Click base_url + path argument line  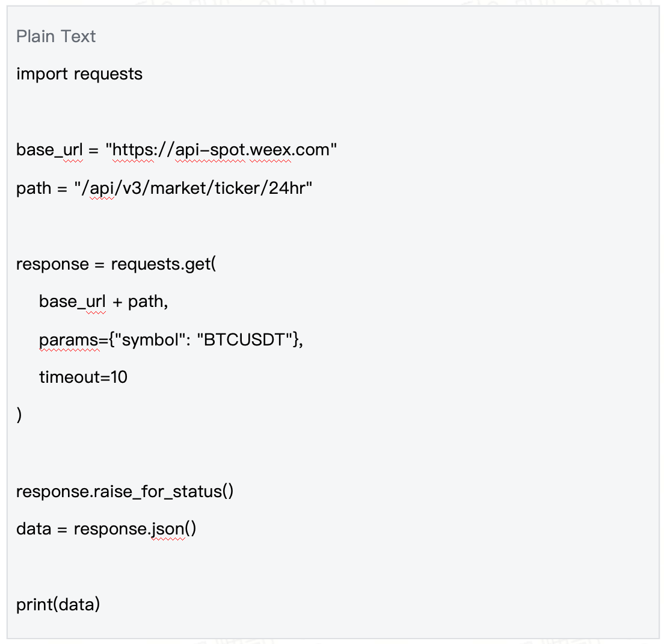coord(103,302)
